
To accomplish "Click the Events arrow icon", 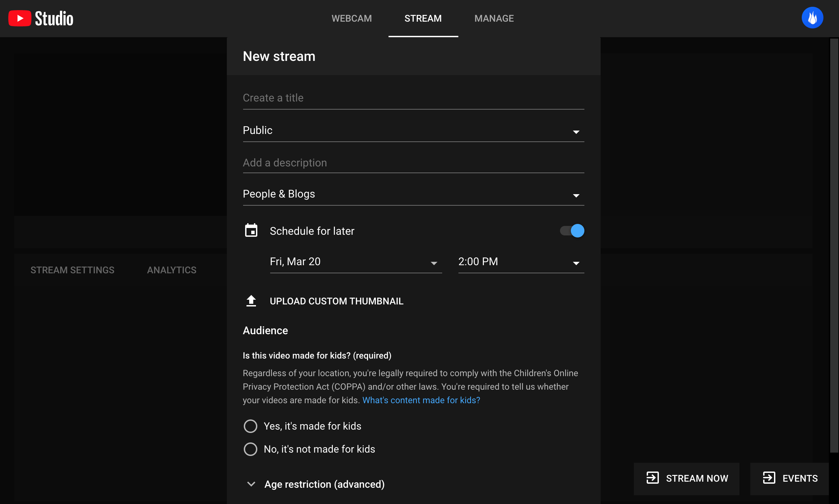I will (x=769, y=478).
